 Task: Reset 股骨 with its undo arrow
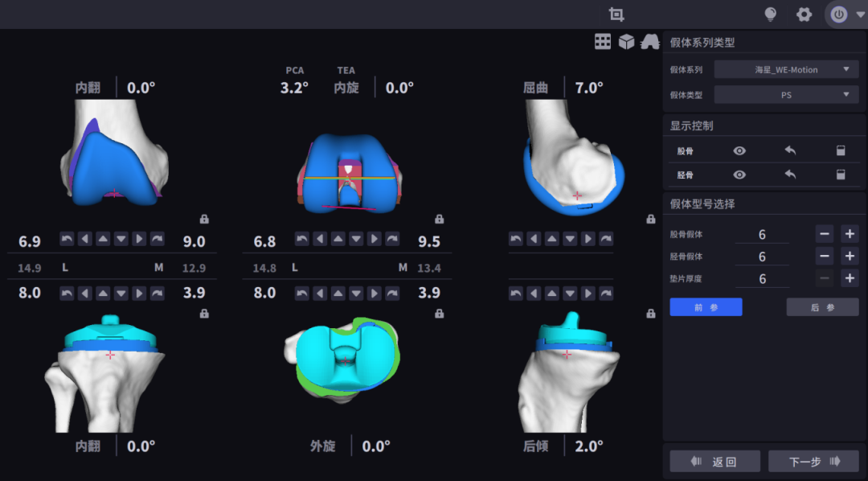(790, 150)
